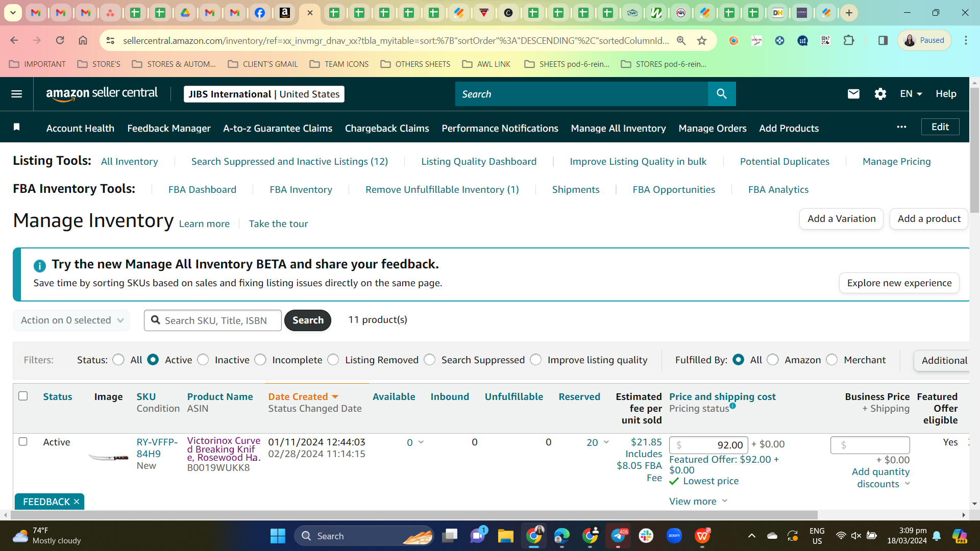Open the browser tab search dropdown
The width and height of the screenshot is (980, 551).
click(13, 13)
